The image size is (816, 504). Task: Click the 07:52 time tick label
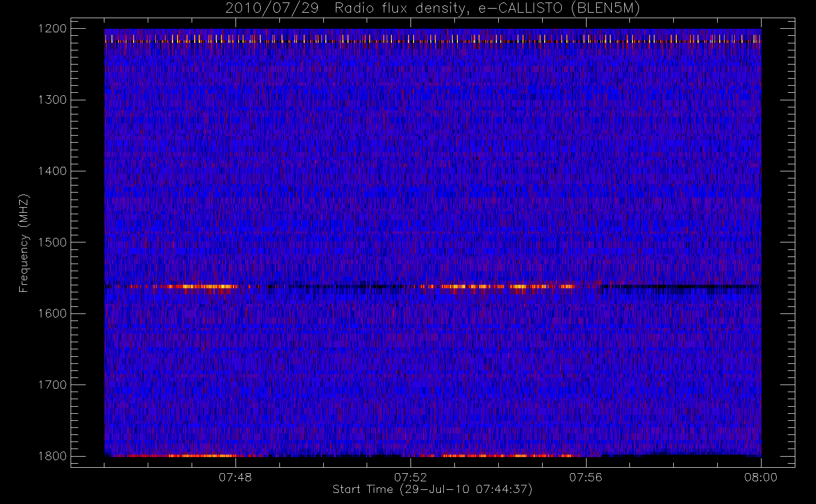pos(410,477)
